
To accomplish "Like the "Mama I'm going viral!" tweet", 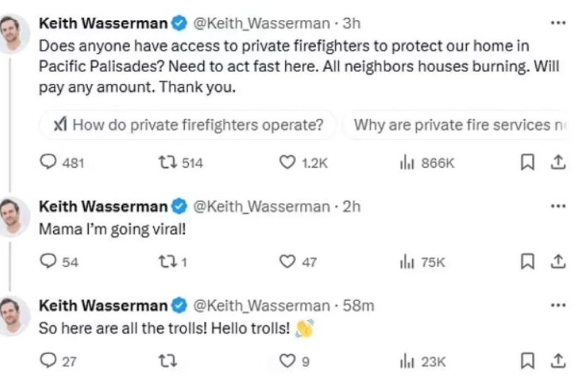I will pyautogui.click(x=287, y=262).
